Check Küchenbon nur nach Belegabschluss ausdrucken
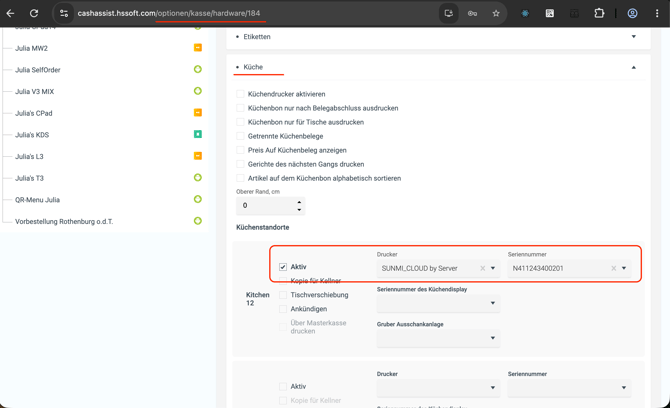The height and width of the screenshot is (408, 670). [x=240, y=108]
